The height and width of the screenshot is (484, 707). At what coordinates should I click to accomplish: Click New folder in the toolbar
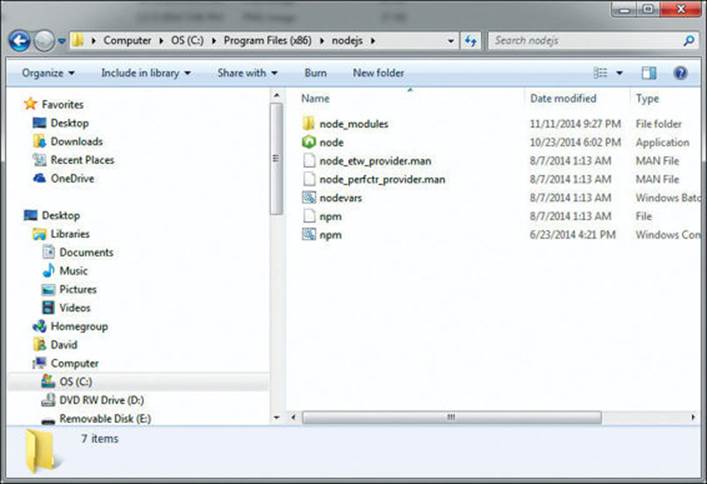coord(378,73)
